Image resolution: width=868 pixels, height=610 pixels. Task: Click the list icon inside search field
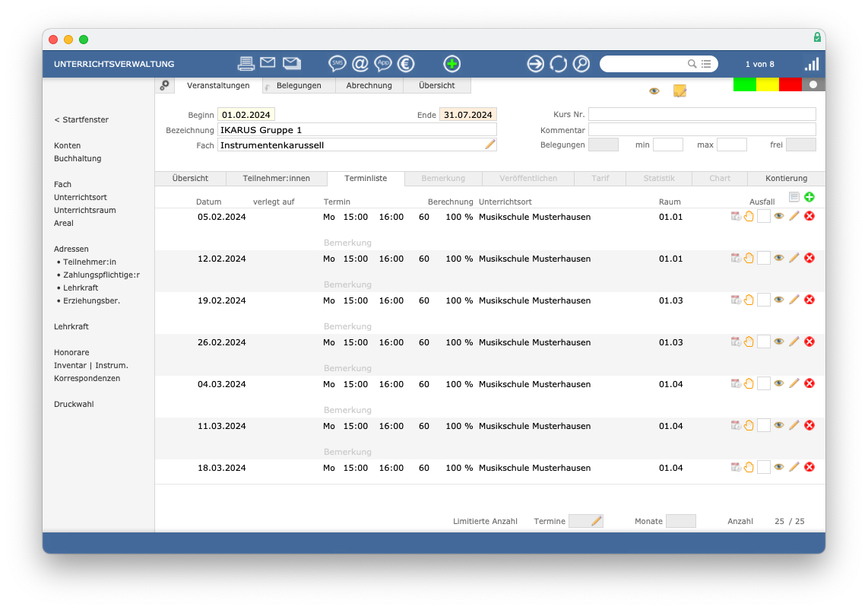(x=706, y=64)
